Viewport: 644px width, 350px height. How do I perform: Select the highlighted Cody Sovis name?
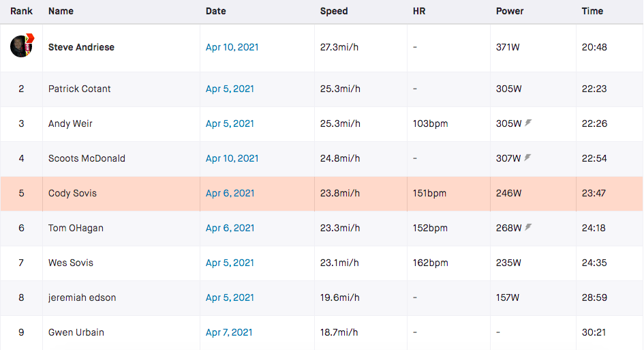point(72,194)
